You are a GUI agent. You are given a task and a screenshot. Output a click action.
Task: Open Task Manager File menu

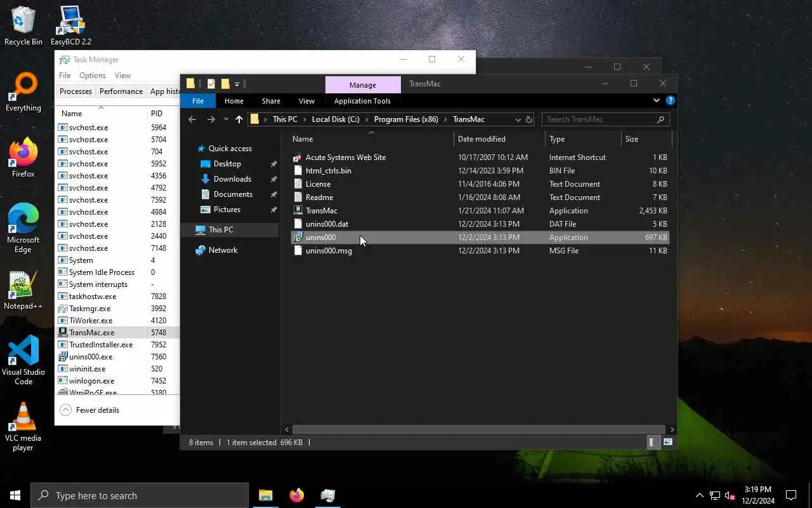(65, 76)
